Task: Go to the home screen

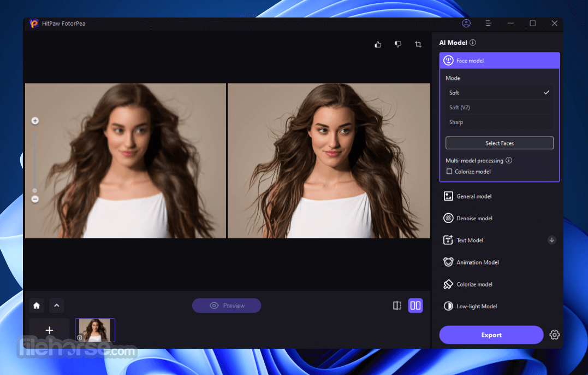Action: (37, 306)
